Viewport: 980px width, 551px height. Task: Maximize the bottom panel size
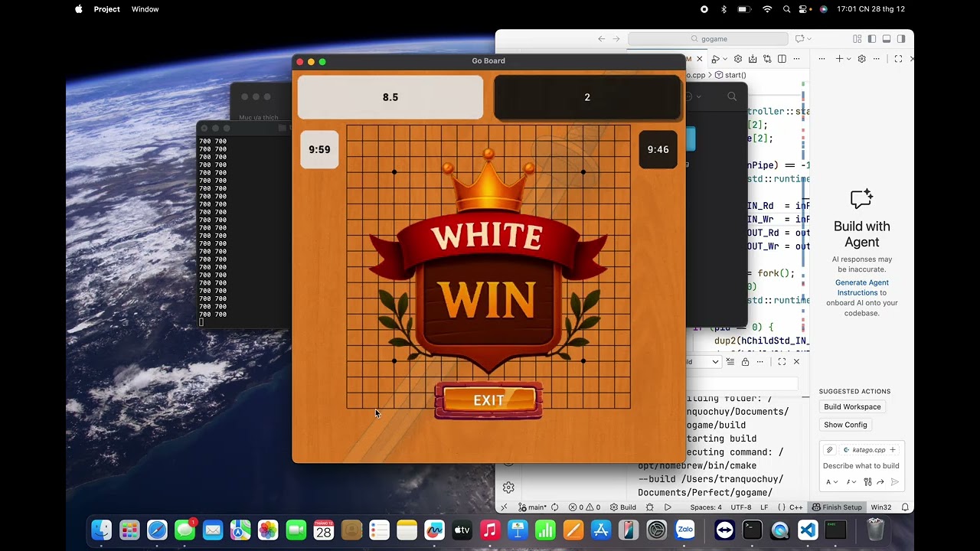coord(782,361)
